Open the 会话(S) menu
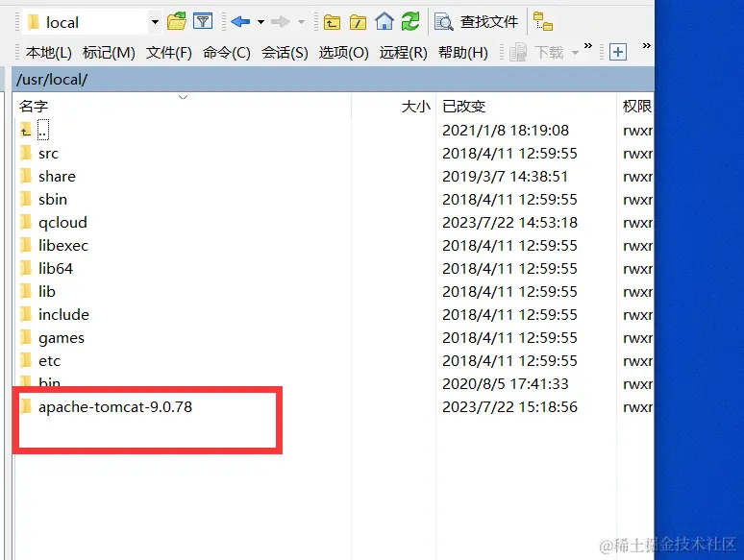This screenshot has height=560, width=744. point(285,52)
